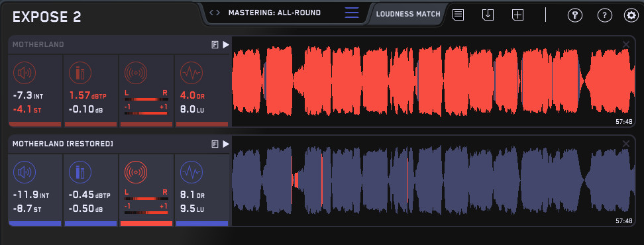This screenshot has height=245, width=644.
Task: Click the -0.50 dB peak value
Action: pyautogui.click(x=86, y=209)
